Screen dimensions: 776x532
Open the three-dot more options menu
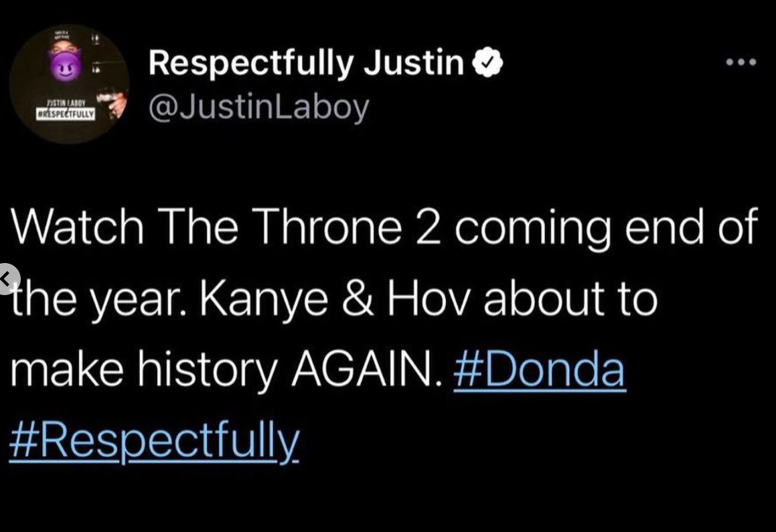point(741,63)
